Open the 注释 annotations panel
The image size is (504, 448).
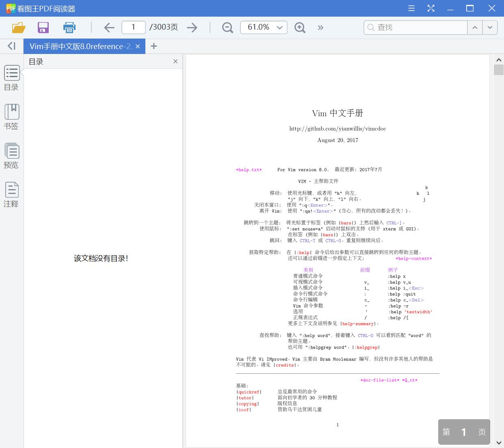point(11,195)
